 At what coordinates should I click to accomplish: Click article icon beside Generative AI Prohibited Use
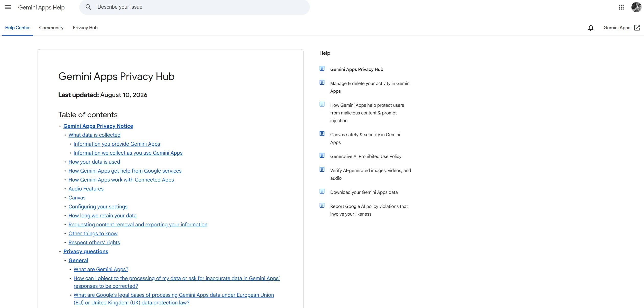click(x=322, y=155)
